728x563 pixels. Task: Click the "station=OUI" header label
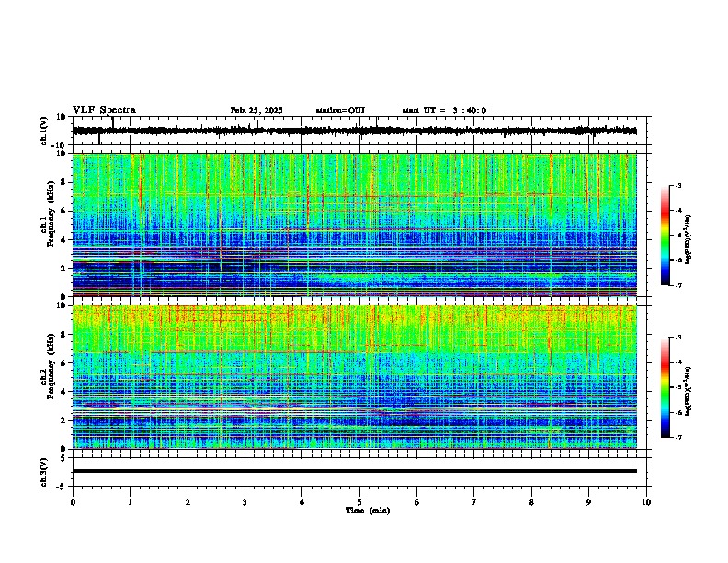point(340,110)
